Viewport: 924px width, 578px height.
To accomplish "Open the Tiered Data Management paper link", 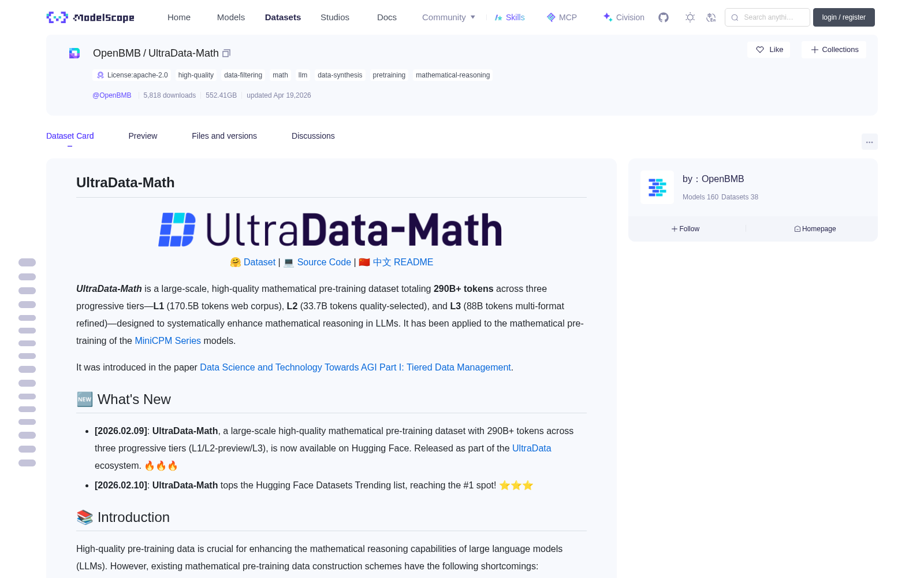I will click(x=355, y=367).
